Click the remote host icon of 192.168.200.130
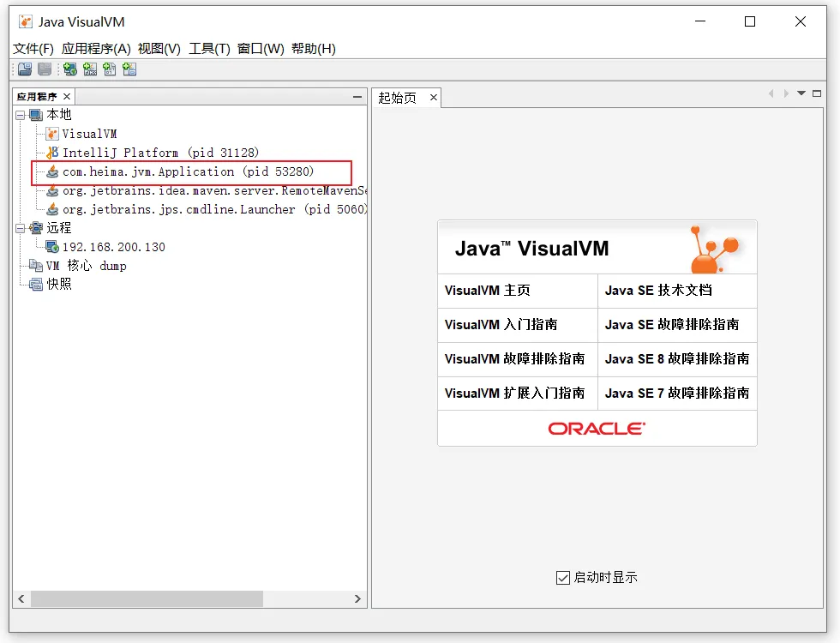 [x=52, y=247]
